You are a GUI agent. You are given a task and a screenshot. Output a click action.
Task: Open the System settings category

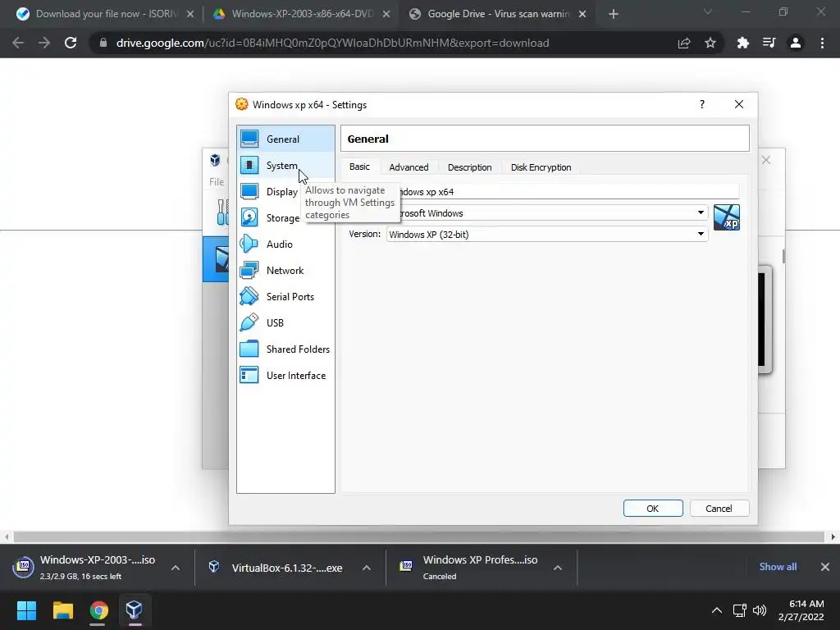point(285,166)
